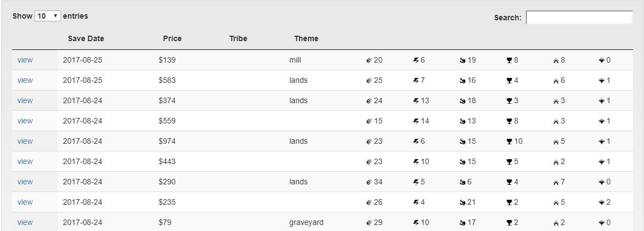644x231 pixels.
Task: Click the sorcery icon showing 6 in the $290 row
Action: pos(463,182)
